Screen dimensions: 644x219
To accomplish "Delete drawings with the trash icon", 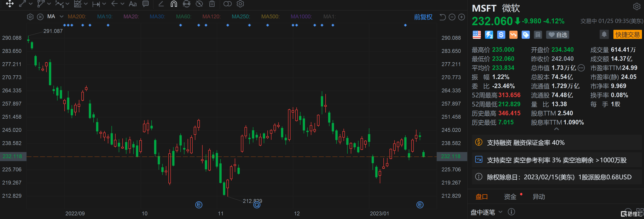I will [x=212, y=4].
